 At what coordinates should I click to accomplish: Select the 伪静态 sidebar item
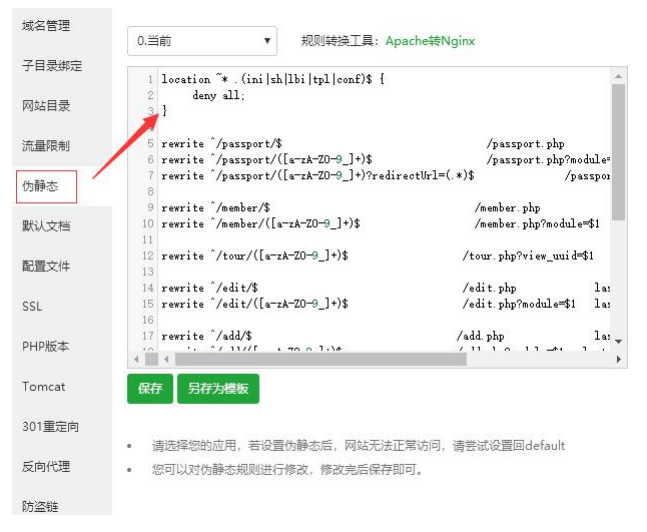46,186
